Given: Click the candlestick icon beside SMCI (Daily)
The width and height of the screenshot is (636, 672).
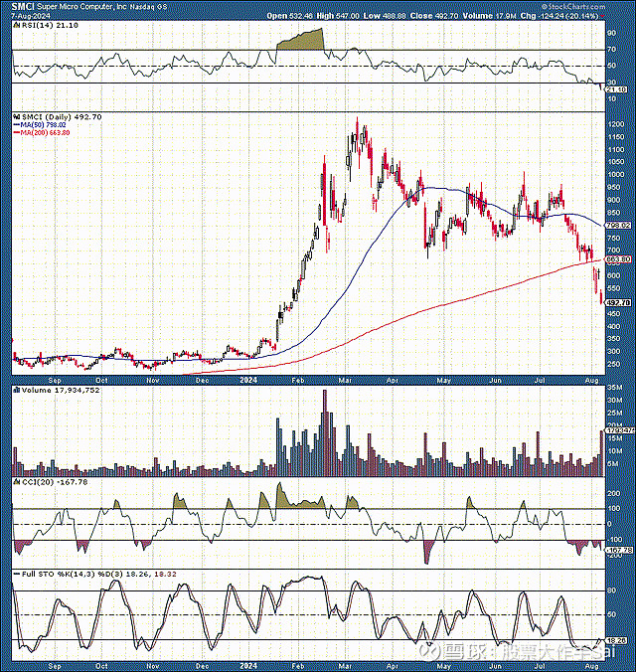Looking at the screenshot, I should pos(17,116).
